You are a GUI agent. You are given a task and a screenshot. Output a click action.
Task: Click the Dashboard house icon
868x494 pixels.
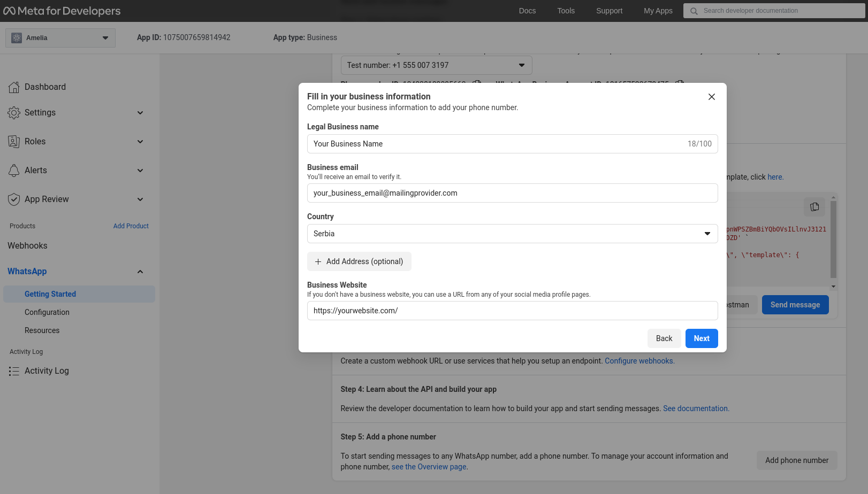14,87
